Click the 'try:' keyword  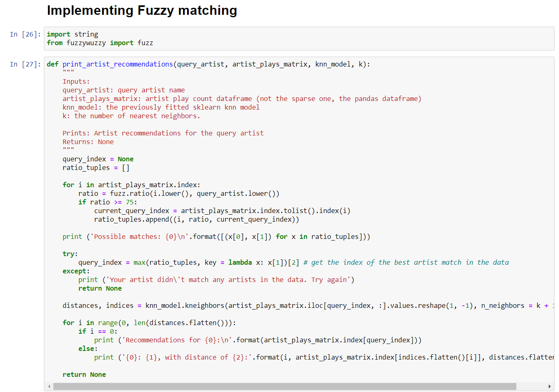pos(70,254)
